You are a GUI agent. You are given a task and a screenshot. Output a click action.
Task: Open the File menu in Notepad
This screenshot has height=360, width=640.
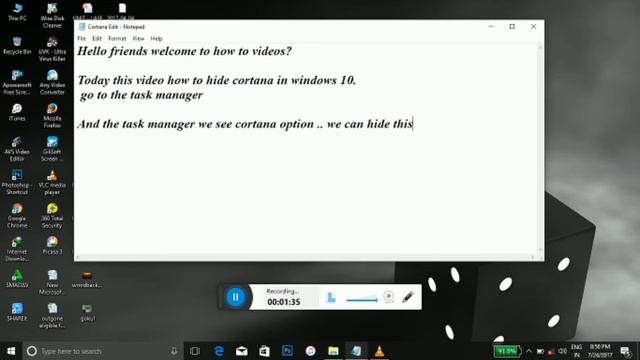coord(82,38)
